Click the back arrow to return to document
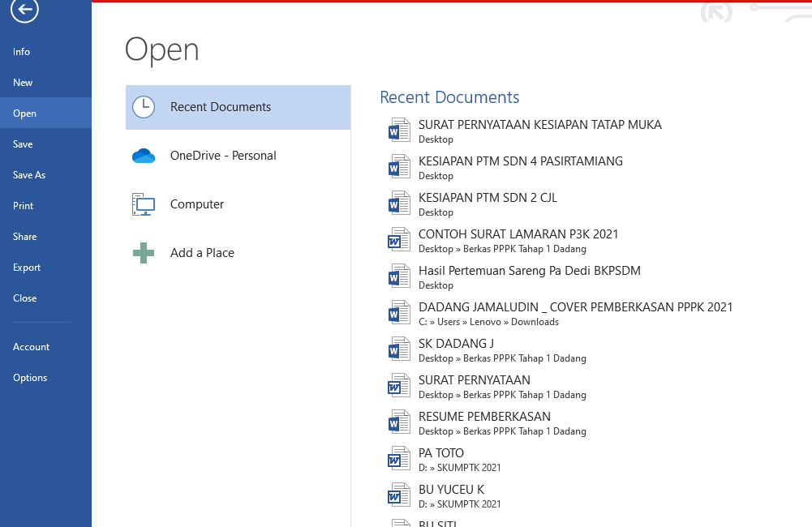This screenshot has width=812, height=527. (x=25, y=10)
